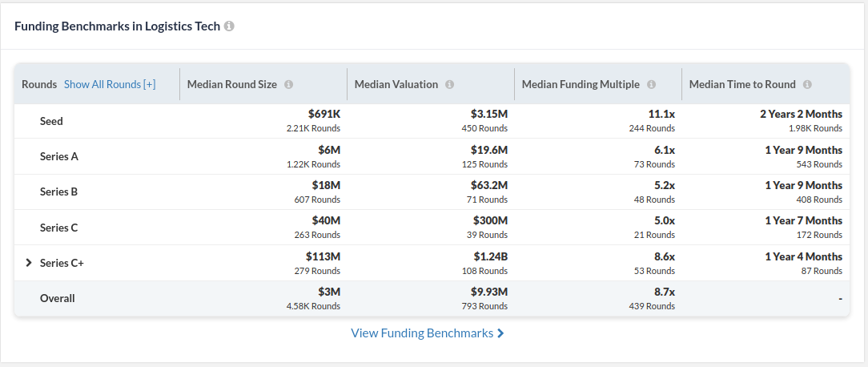The image size is (868, 367).
Task: Open 4.58K Rounds in Overall row
Action: tap(313, 306)
